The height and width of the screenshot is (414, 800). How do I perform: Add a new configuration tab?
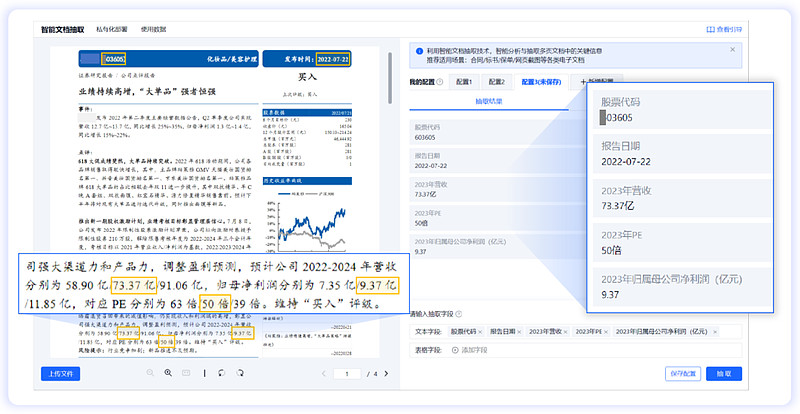pos(597,82)
